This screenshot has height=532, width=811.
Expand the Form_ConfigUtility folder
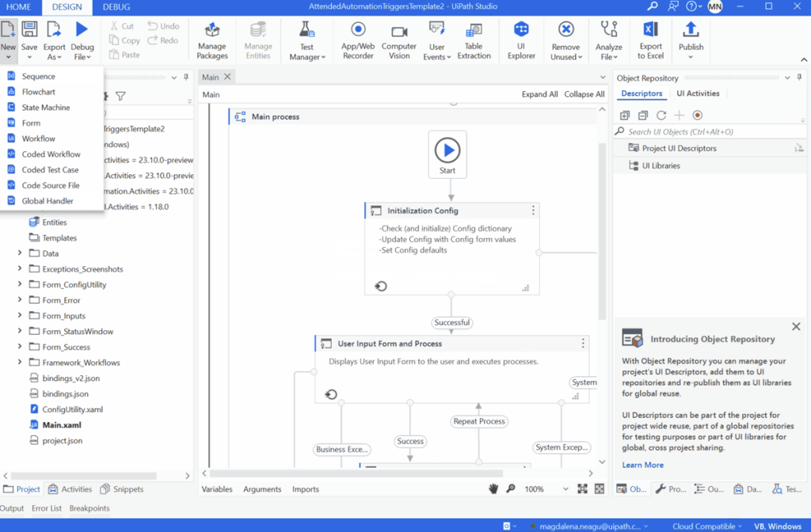point(20,284)
